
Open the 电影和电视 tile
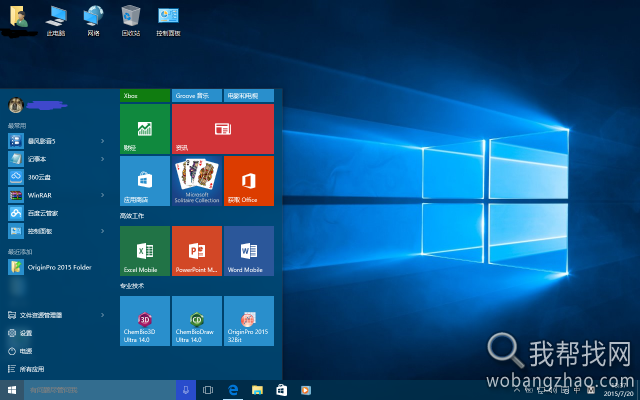click(249, 96)
